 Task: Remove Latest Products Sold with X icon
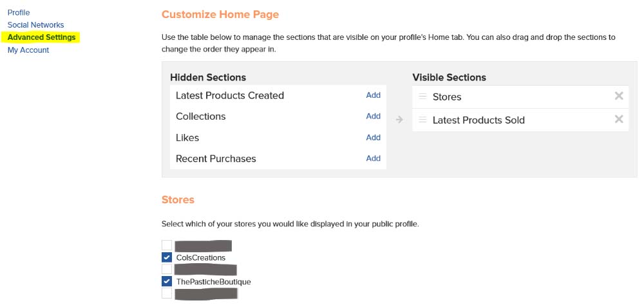pos(618,119)
